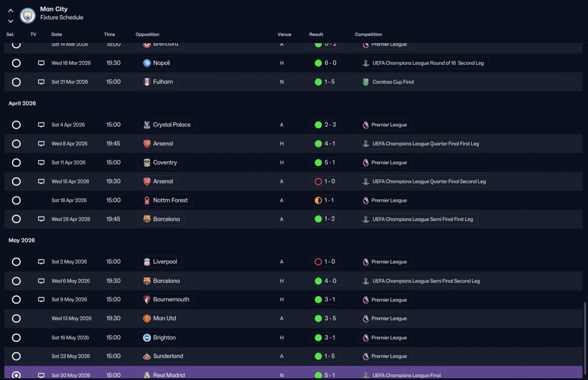
Task: Select radio button for Nottm Forest match
Action: 16,200
